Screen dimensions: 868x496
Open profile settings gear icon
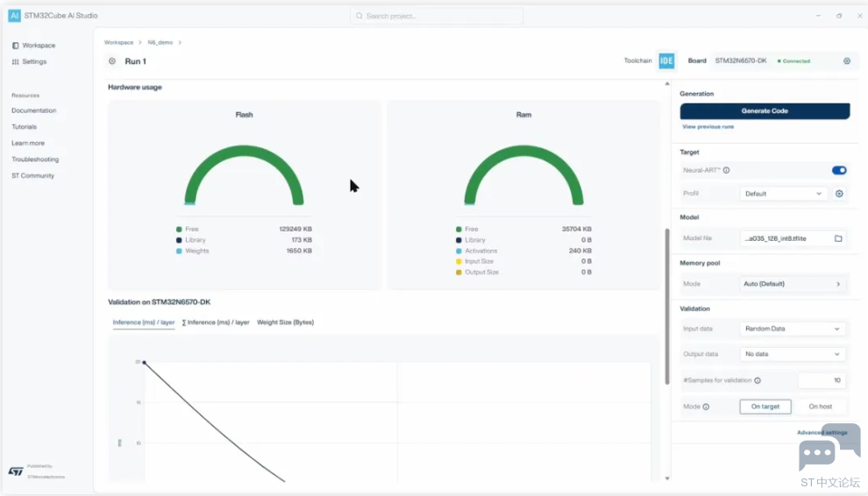839,194
